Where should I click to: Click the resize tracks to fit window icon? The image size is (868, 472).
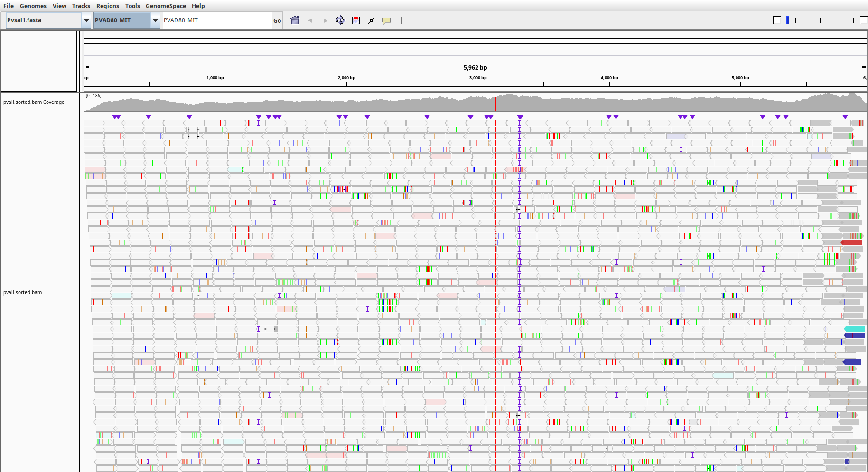tap(371, 20)
